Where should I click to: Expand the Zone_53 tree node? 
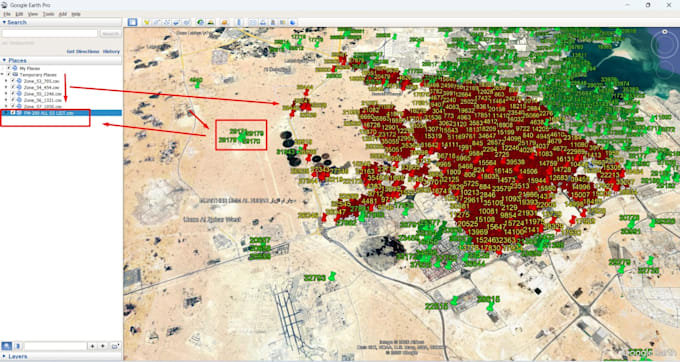(x=6, y=81)
